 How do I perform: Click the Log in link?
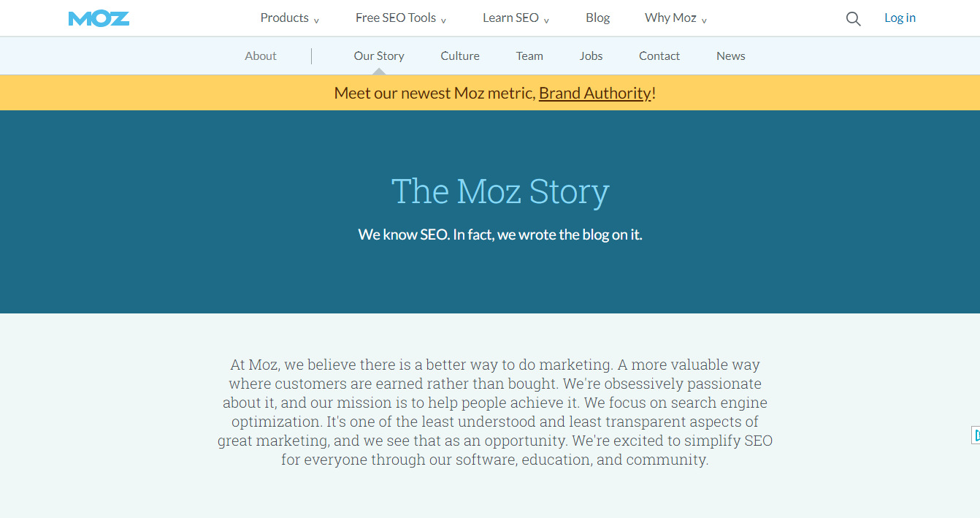899,18
